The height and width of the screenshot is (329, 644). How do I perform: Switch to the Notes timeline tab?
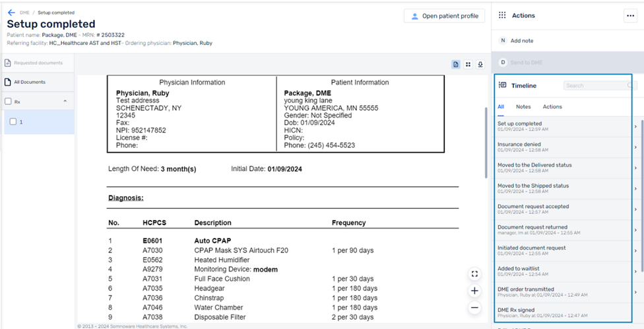523,106
